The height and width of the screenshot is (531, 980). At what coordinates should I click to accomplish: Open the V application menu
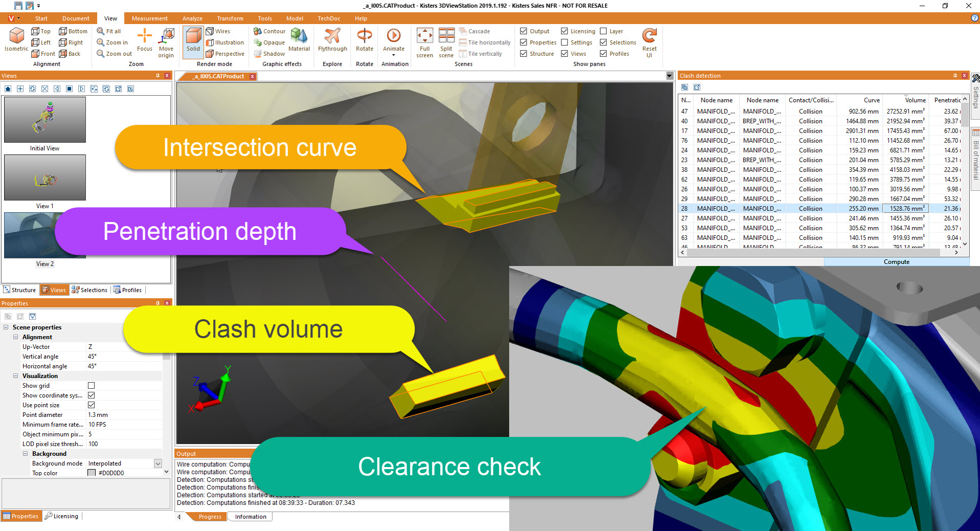[x=13, y=18]
